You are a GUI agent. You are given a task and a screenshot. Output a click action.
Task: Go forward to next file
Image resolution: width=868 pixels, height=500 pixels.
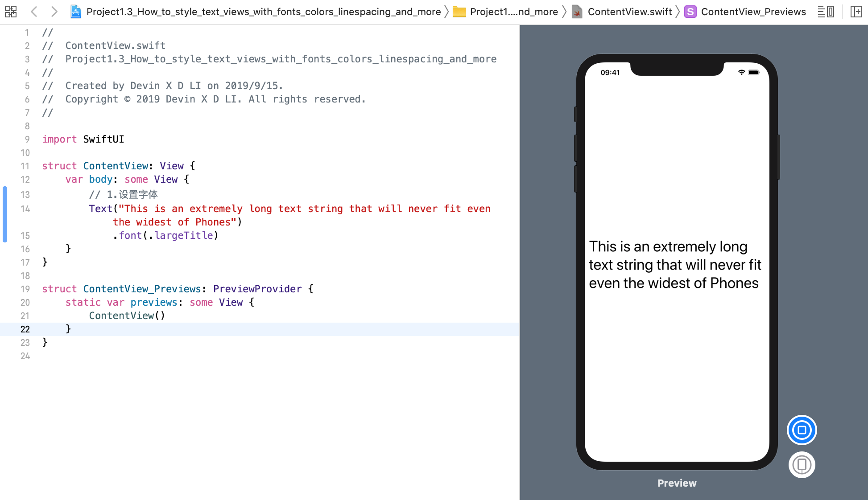(x=54, y=12)
